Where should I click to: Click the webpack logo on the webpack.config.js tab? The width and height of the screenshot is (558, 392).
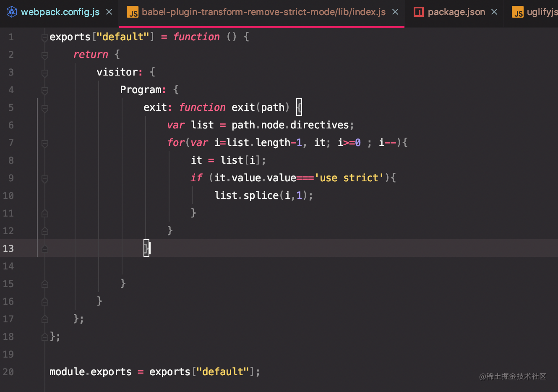(12, 12)
